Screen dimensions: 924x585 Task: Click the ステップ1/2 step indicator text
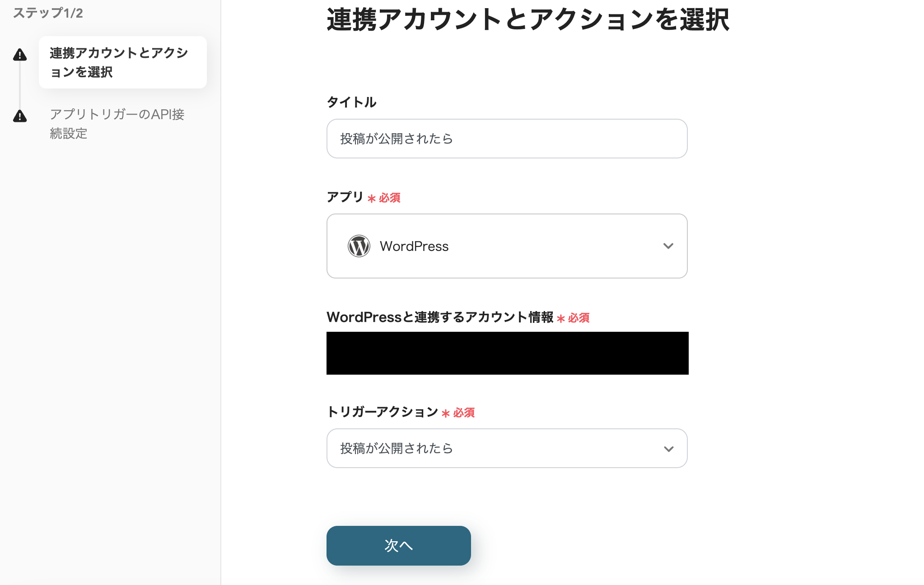tap(48, 13)
